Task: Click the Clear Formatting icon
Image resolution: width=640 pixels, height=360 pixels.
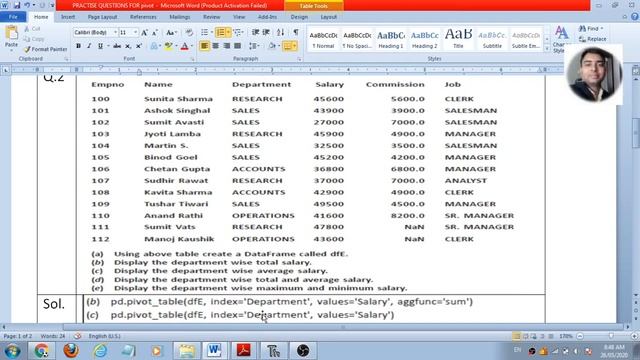Action: click(x=189, y=33)
